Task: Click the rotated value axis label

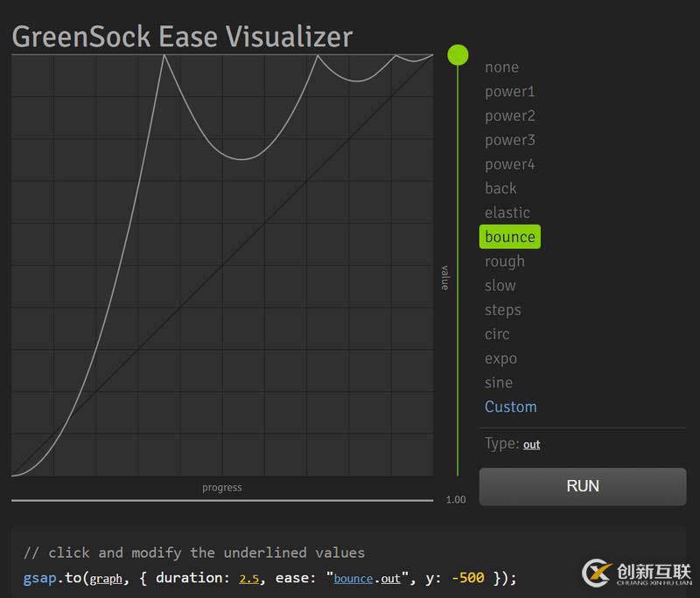Action: [444, 277]
